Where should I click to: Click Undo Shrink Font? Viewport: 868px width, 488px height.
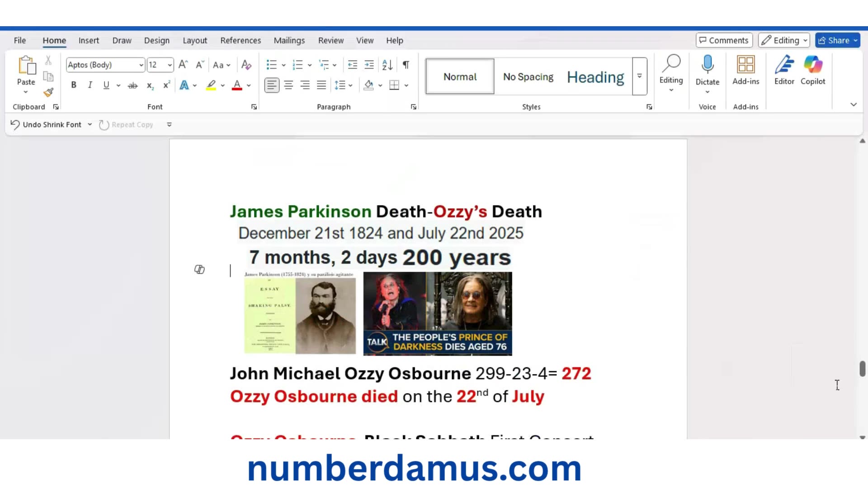[46, 125]
